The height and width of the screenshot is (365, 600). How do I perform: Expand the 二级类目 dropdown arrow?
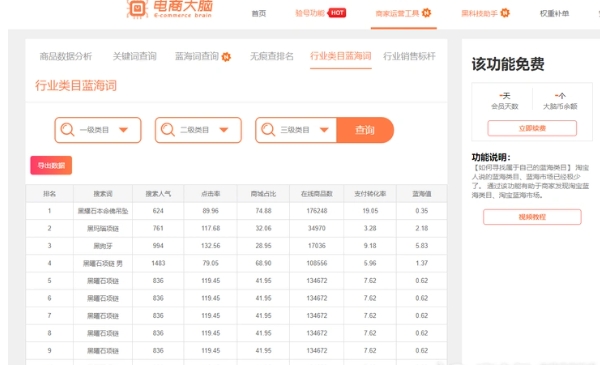224,130
